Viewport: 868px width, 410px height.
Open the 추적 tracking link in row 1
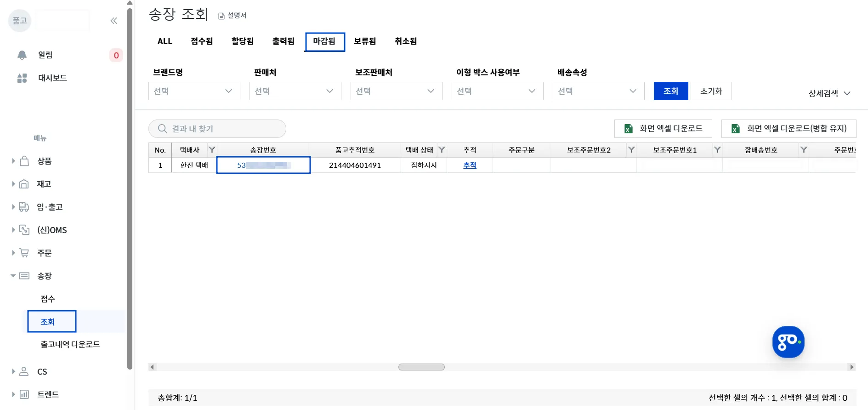(470, 165)
